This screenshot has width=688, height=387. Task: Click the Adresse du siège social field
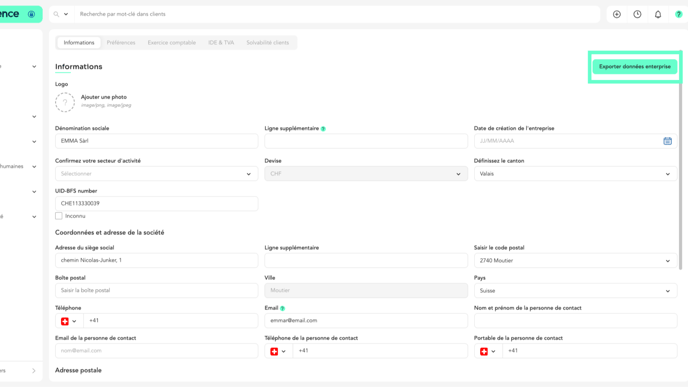[x=157, y=260]
